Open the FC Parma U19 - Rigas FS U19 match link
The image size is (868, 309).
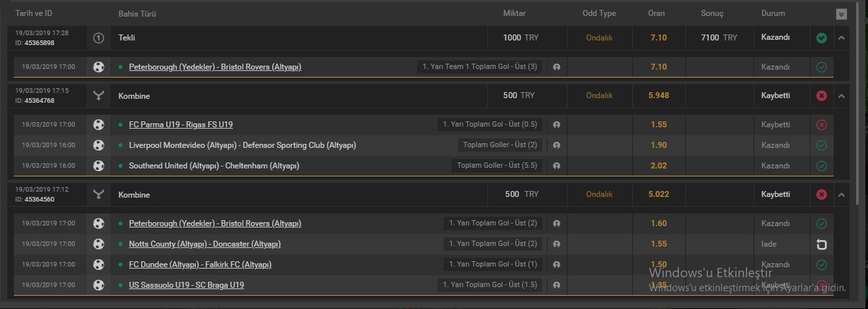(x=181, y=125)
